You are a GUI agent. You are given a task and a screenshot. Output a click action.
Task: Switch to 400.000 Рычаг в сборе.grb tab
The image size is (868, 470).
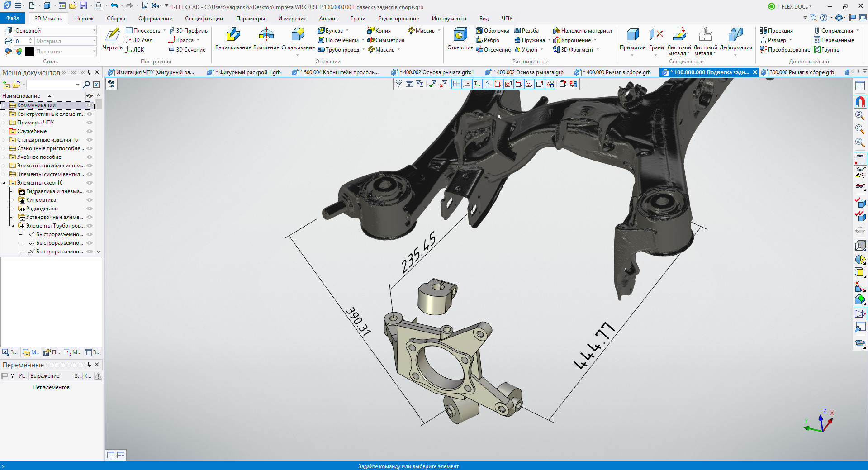pyautogui.click(x=613, y=72)
